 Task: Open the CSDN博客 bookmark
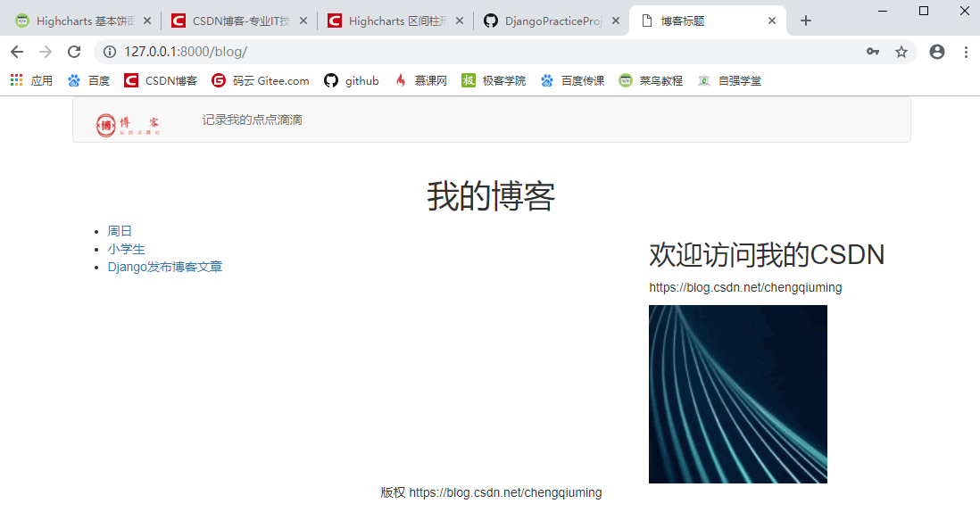tap(161, 80)
